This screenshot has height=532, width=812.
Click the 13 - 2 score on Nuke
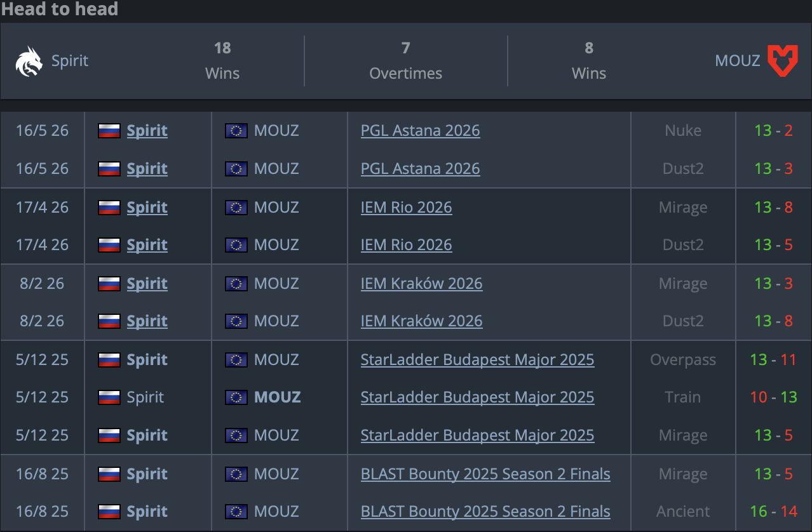click(774, 131)
